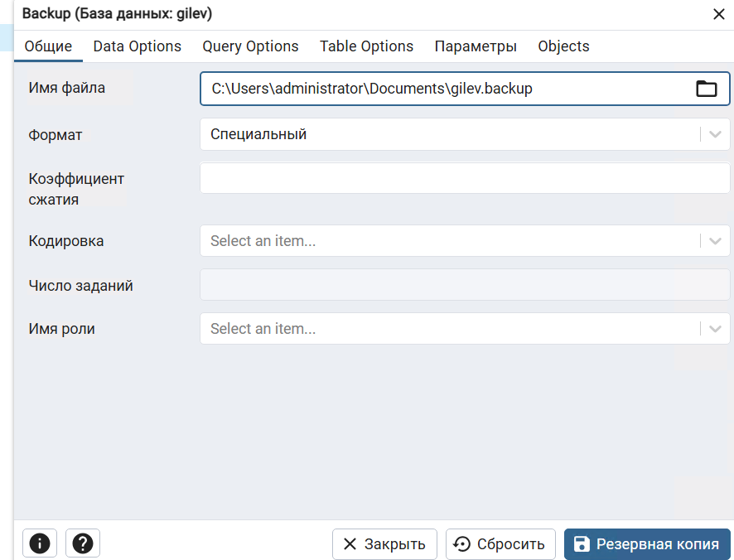Viewport: 734px width, 560px height.
Task: Focus the Коэффициент сжатия input field
Action: point(464,178)
